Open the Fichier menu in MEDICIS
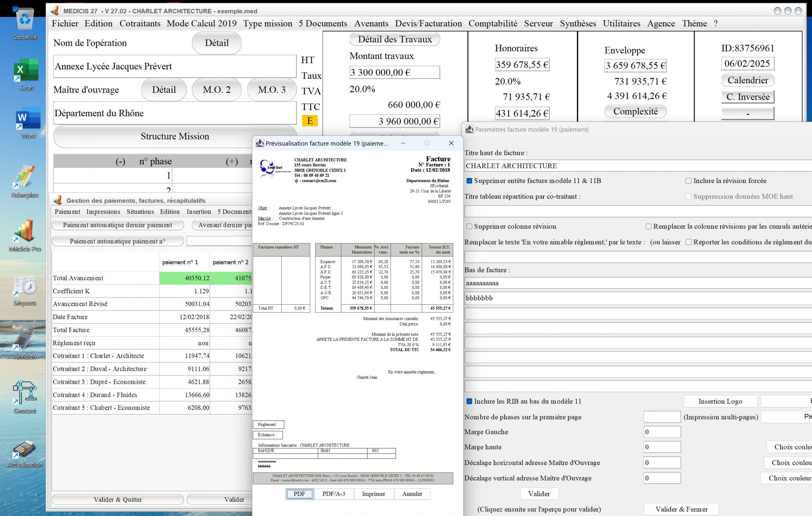This screenshot has height=516, width=812. tap(65, 23)
